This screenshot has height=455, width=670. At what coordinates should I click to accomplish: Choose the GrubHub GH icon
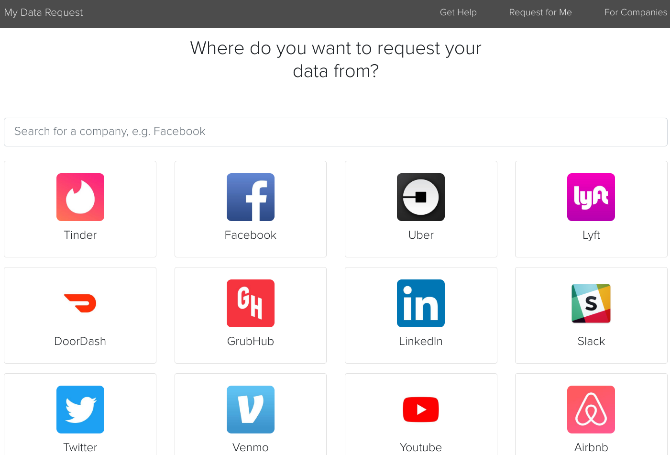click(x=250, y=303)
